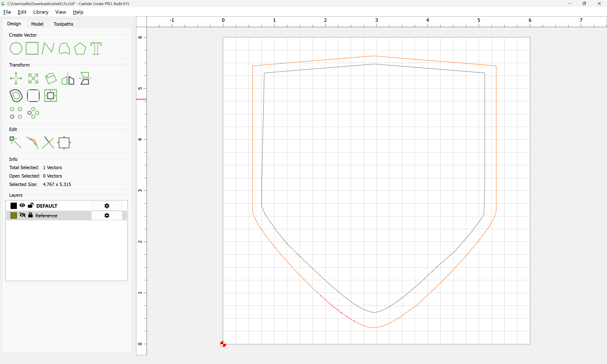Toggle DEFAULT layer visibility eye
607x364 pixels.
coord(22,205)
